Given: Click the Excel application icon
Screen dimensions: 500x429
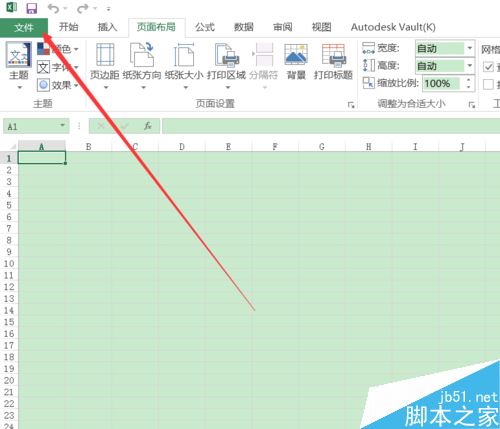Looking at the screenshot, I should 11,7.
